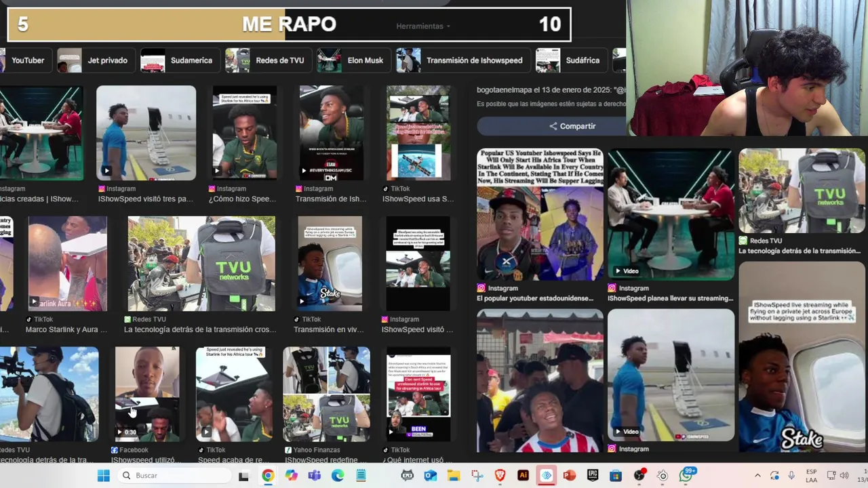Screen dimensions: 868x488
Task: Open Outlook from the taskbar
Action: tap(430, 475)
